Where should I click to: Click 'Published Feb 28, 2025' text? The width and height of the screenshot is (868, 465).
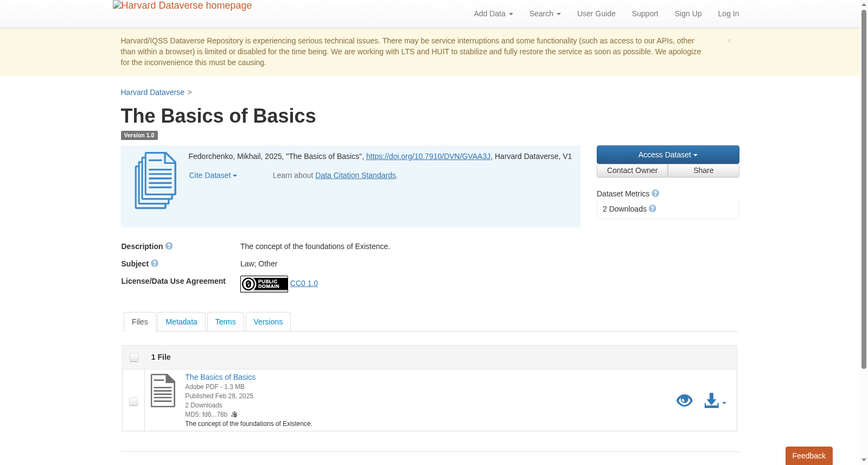(219, 396)
